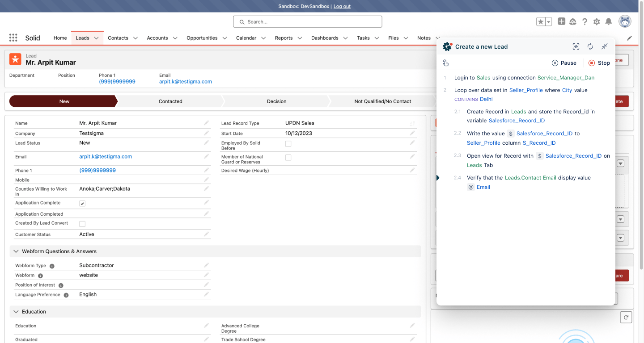Collapse the Webform Questions & Answers section
The width and height of the screenshot is (644, 343).
click(16, 251)
